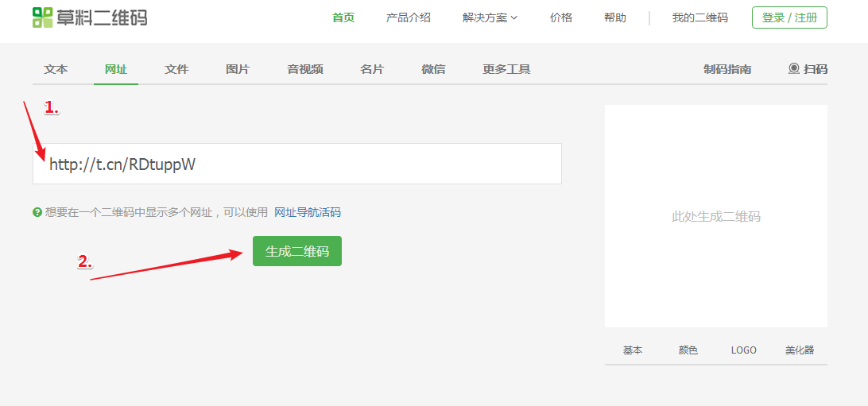Viewport: 868px width, 406px height.
Task: Switch to the 文件 tab
Action: (176, 70)
